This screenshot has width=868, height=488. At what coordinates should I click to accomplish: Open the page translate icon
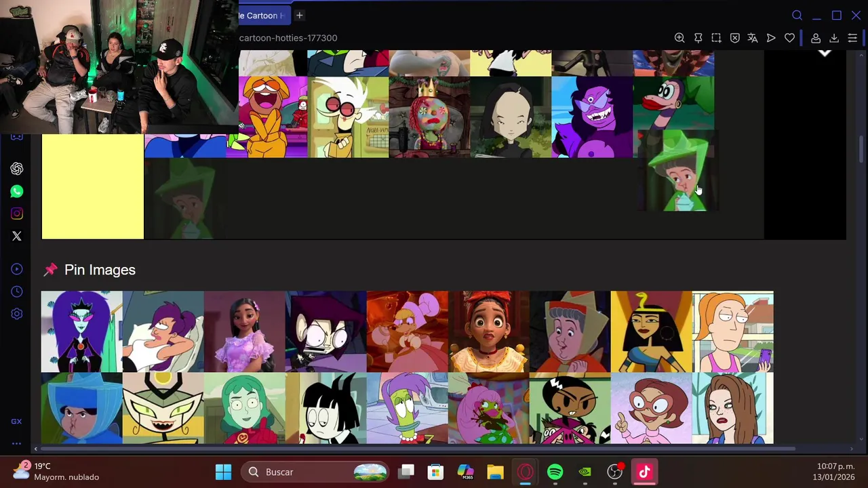tap(753, 38)
